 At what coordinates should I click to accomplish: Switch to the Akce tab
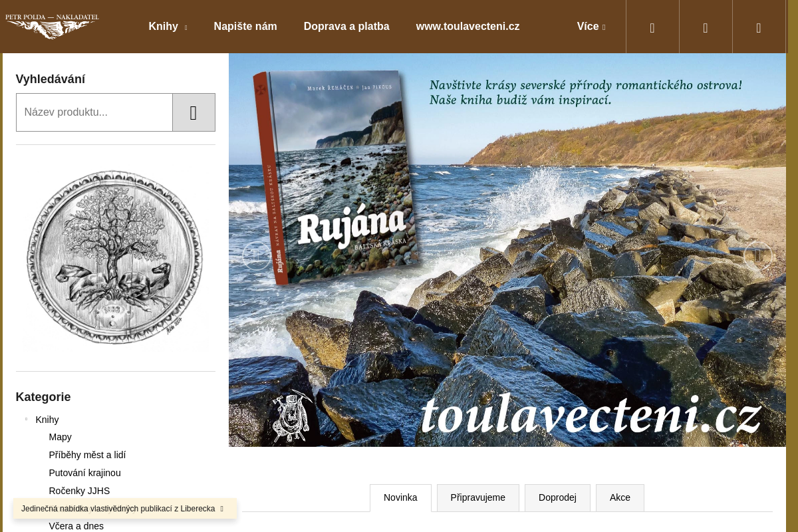[620, 497]
